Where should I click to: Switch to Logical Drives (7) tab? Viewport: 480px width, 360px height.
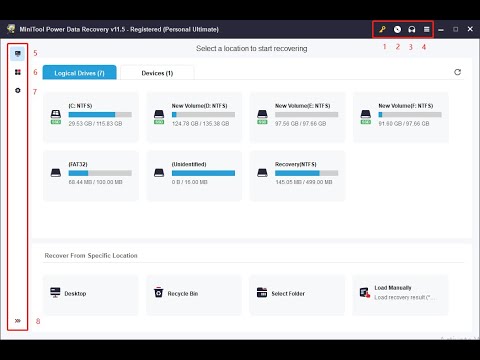click(79, 72)
